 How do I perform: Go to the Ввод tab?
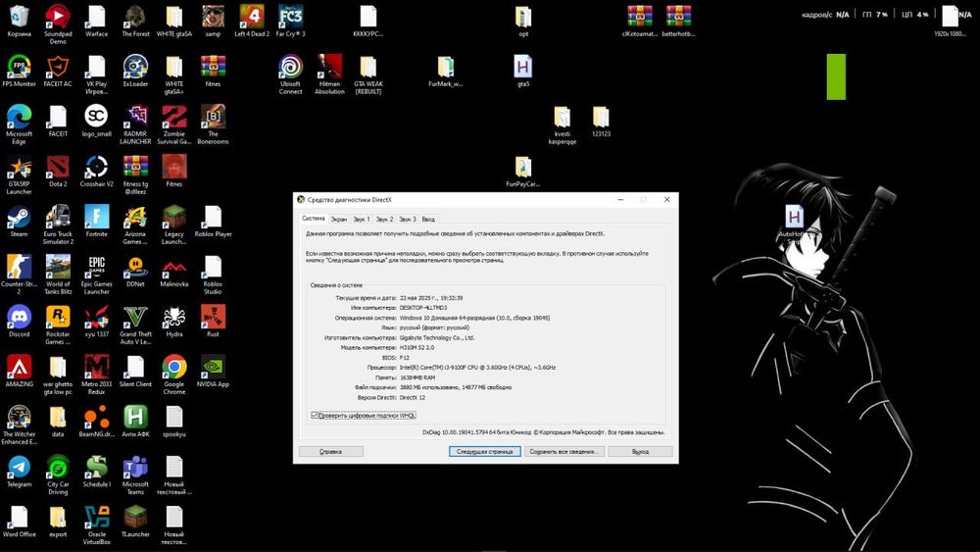point(428,220)
